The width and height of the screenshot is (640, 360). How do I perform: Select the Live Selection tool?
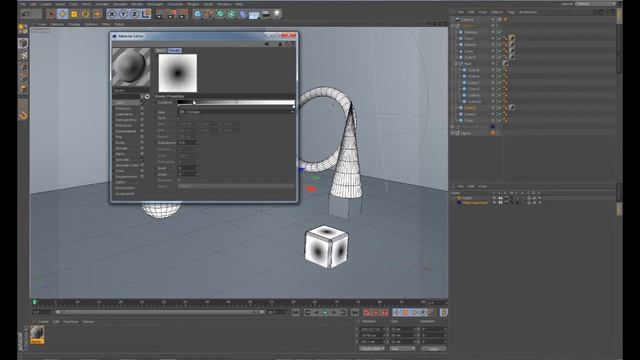[x=51, y=14]
